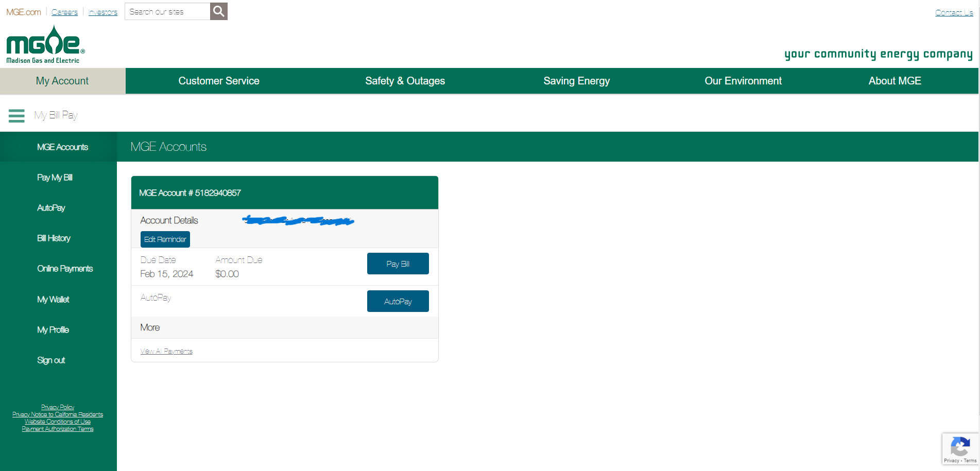Screen dimensions: 980x471
Task: Open the Safety & Outages menu
Action: [x=405, y=81]
